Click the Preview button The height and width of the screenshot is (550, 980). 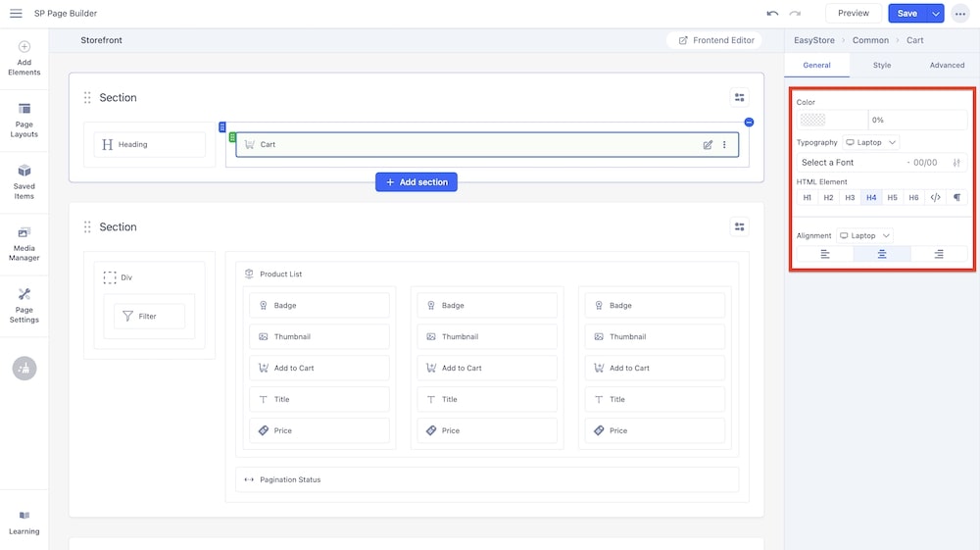click(854, 14)
